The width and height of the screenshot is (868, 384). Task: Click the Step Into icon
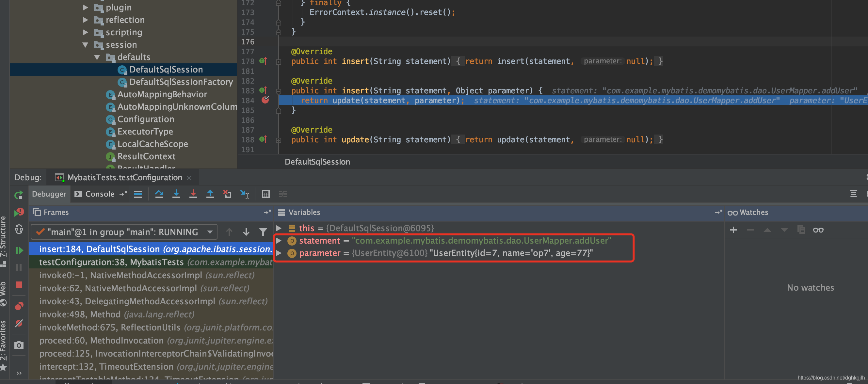pyautogui.click(x=176, y=194)
